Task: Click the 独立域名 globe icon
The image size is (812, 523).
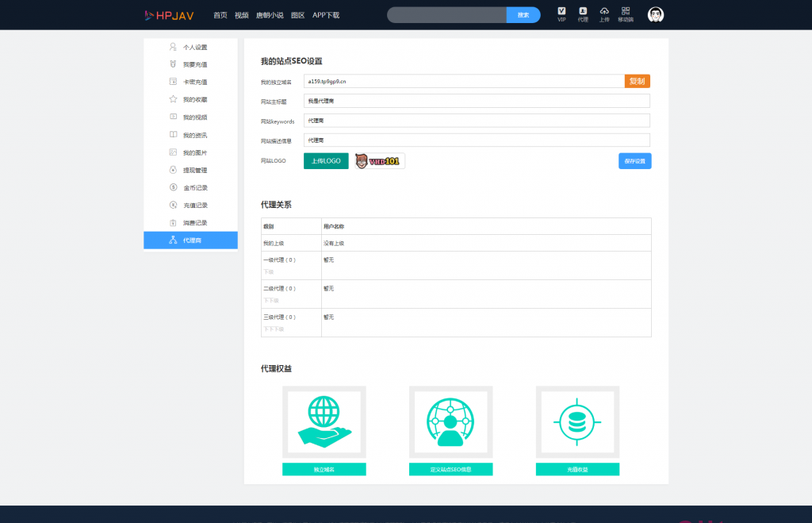Action: tap(324, 423)
